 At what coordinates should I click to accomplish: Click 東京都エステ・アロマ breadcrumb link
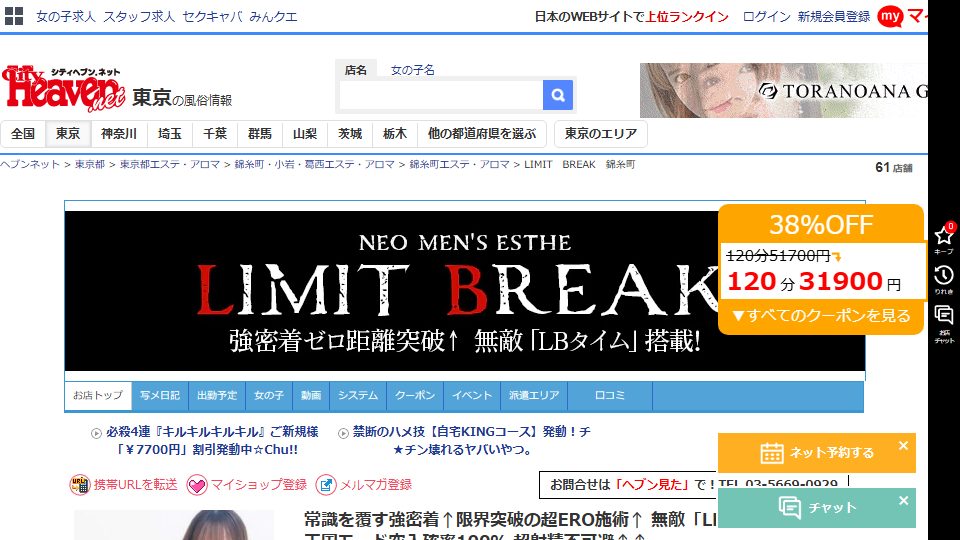[x=170, y=164]
